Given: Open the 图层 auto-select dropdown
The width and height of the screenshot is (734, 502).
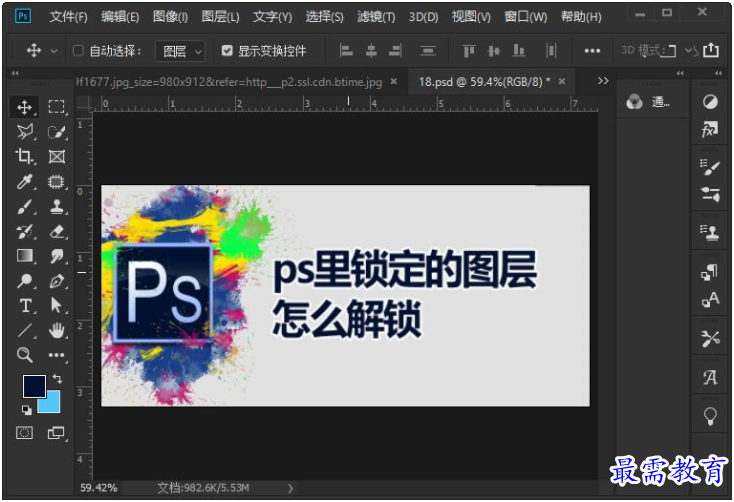Looking at the screenshot, I should pyautogui.click(x=180, y=51).
